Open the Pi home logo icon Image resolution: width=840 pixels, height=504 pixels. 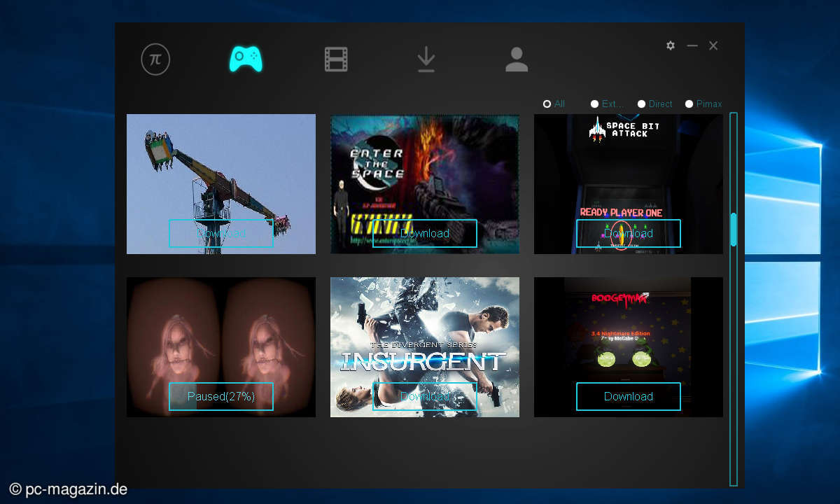pyautogui.click(x=155, y=59)
